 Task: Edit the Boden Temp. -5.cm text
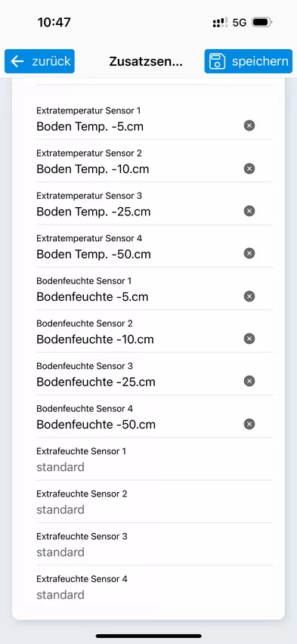pyautogui.click(x=90, y=126)
